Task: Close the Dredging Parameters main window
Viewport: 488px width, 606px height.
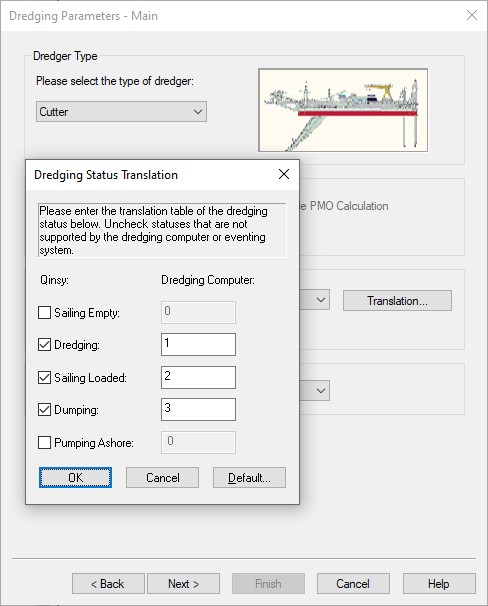Action: [472, 15]
